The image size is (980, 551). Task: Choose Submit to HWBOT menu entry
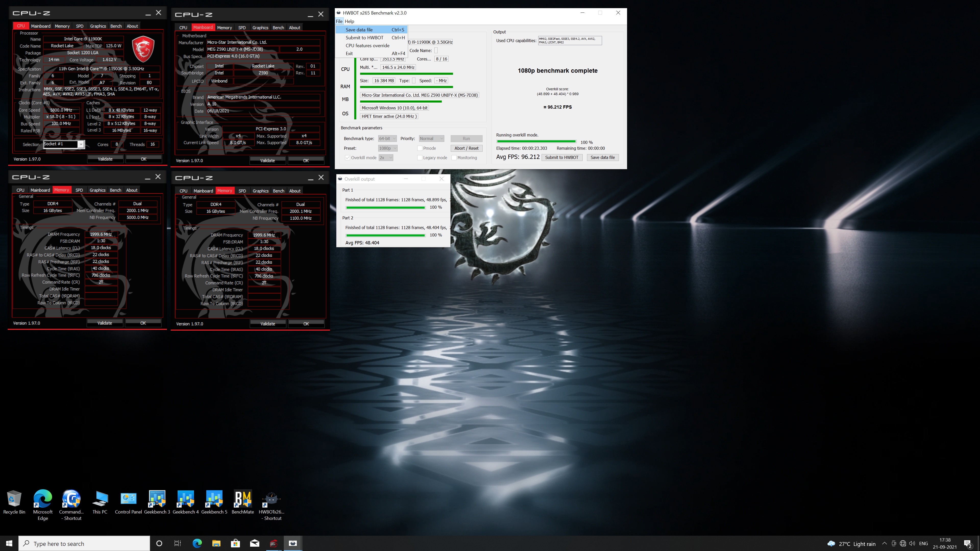pos(372,38)
